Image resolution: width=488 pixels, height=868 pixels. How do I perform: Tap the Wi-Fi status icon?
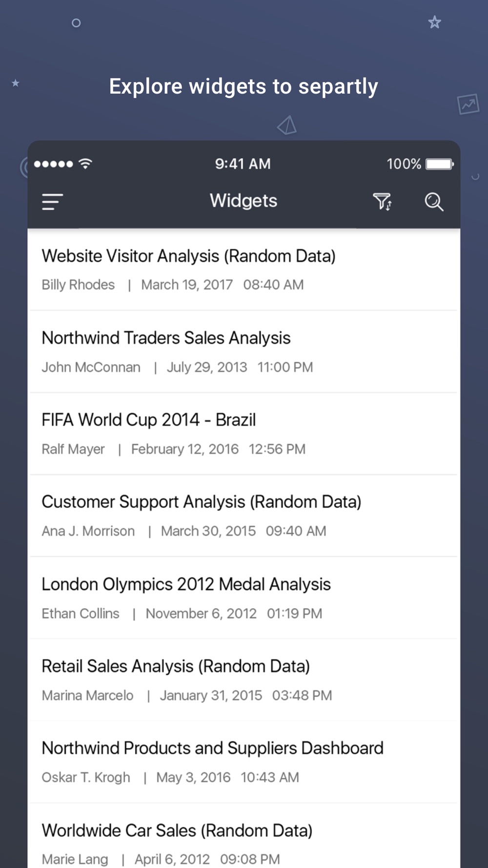[x=85, y=164]
